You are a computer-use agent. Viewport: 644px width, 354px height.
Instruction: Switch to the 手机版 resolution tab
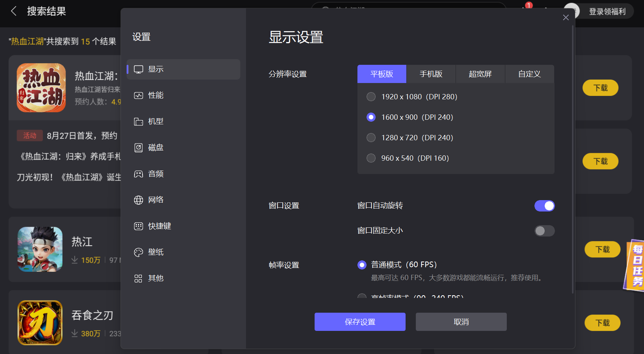(x=431, y=74)
